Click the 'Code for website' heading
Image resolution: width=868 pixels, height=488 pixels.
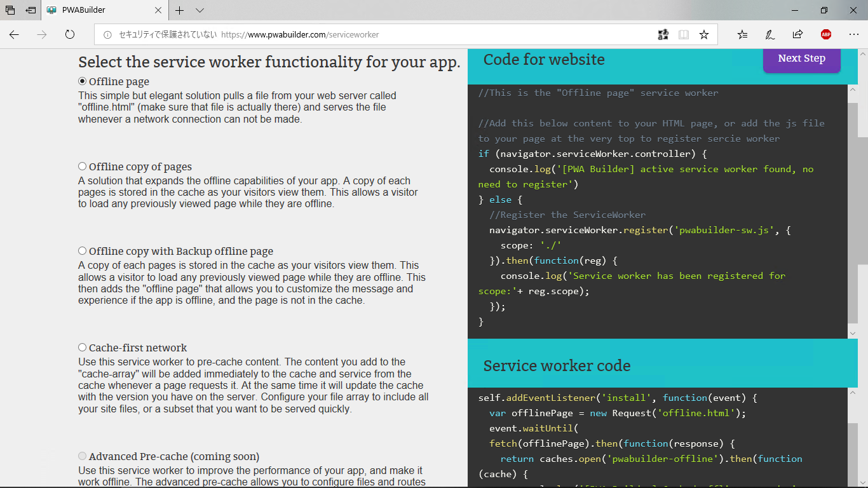(x=544, y=60)
